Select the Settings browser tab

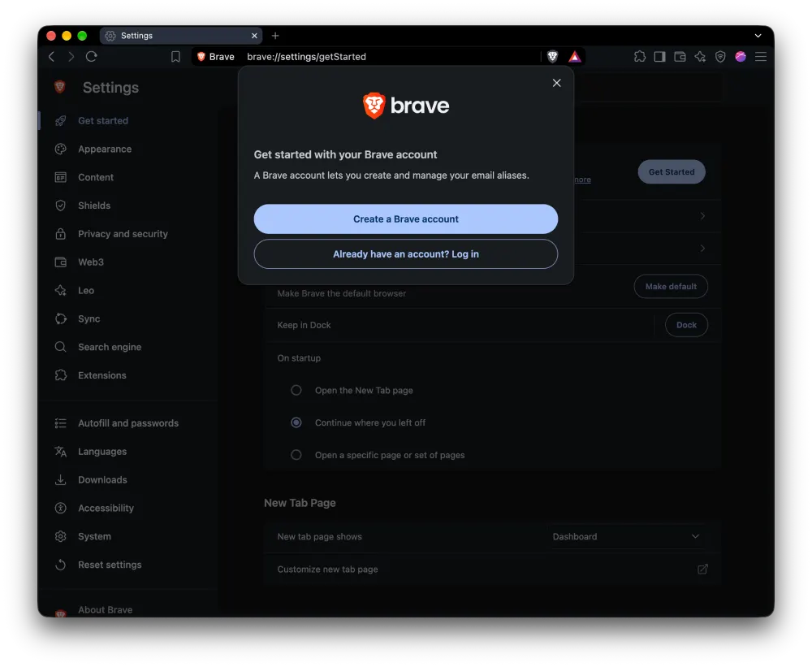181,36
